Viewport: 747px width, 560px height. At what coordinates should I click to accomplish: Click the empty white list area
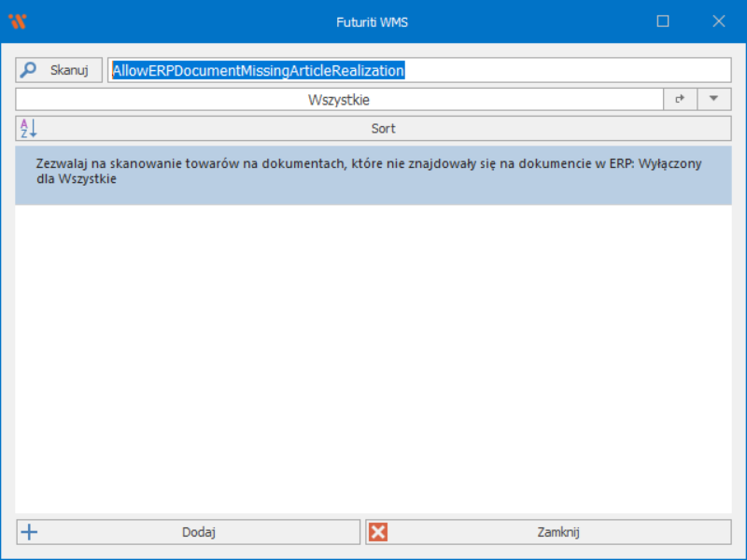coord(373,355)
